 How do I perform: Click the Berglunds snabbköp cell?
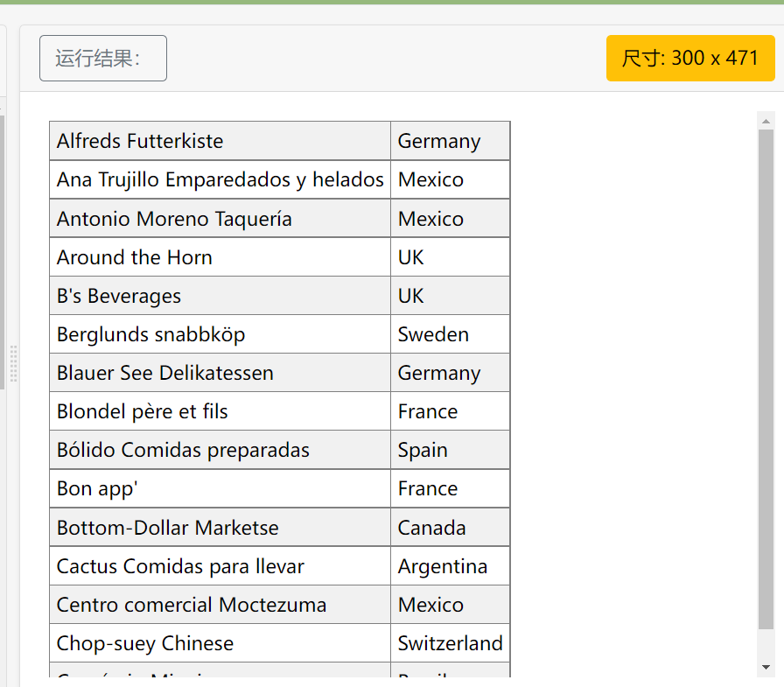coord(220,334)
